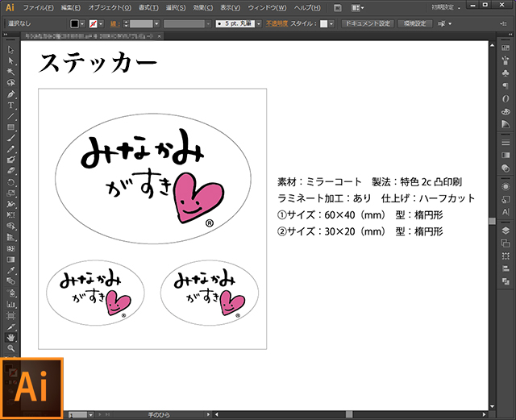Viewport: 516px width, 420px height.
Task: Open the Swatches panel grid icon
Action: (x=506, y=48)
